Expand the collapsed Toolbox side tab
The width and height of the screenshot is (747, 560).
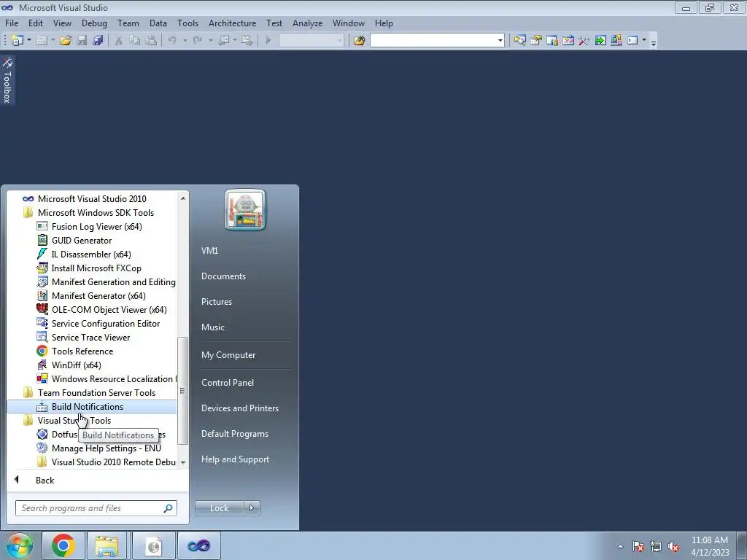pyautogui.click(x=7, y=80)
